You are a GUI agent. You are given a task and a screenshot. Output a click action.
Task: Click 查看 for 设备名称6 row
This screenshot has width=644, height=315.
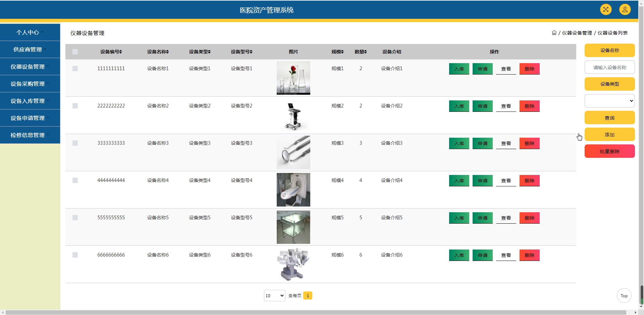click(x=506, y=255)
